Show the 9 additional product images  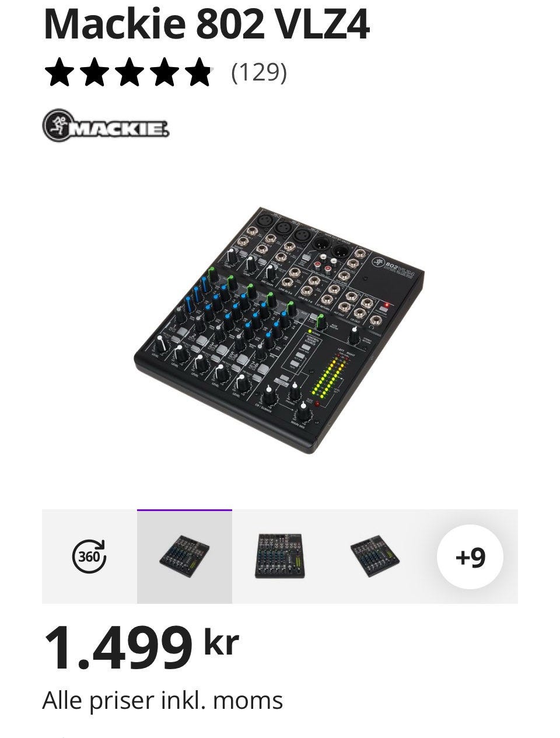(x=470, y=557)
